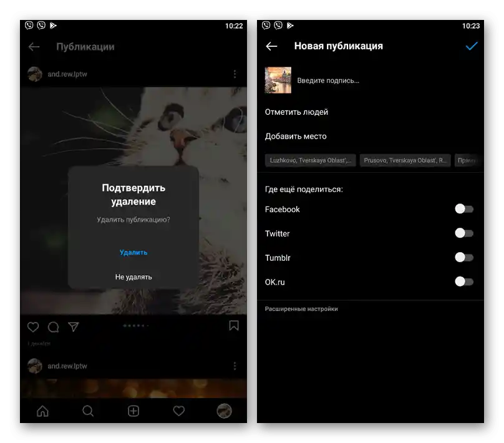Create a new post using the plus icon

133,411
